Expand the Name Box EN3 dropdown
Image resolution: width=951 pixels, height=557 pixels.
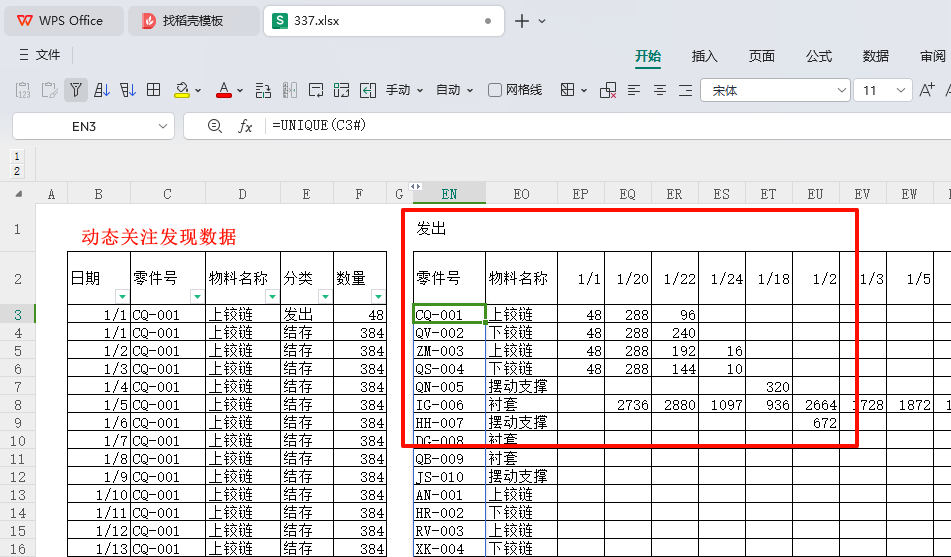point(163,126)
